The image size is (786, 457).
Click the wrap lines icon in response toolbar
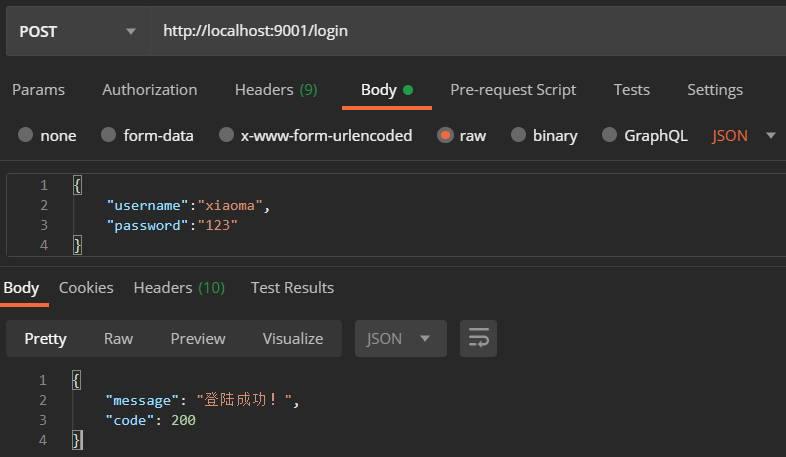pos(478,338)
